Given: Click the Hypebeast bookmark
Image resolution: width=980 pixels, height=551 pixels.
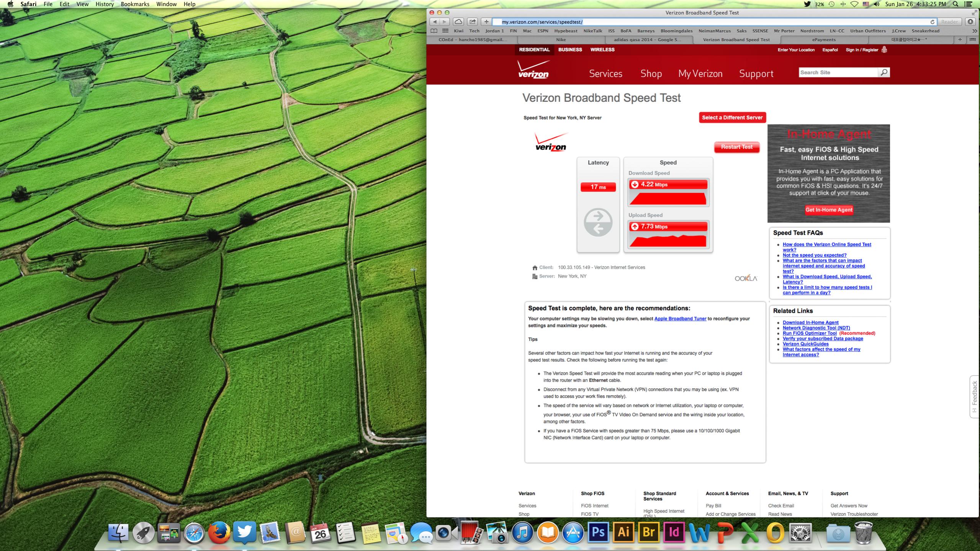Looking at the screenshot, I should click(x=566, y=31).
